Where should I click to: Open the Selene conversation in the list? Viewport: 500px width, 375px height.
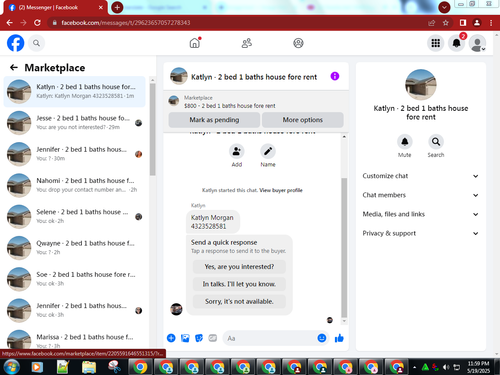pyautogui.click(x=75, y=216)
